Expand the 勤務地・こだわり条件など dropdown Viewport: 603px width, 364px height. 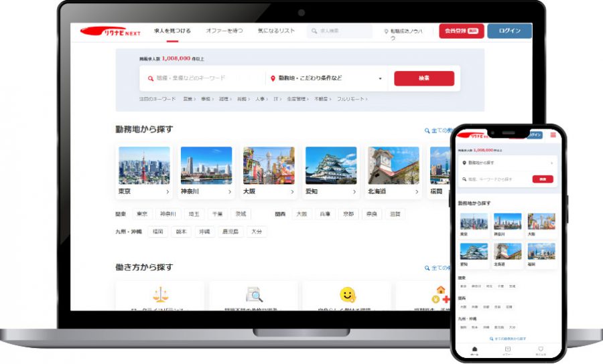[x=380, y=79]
